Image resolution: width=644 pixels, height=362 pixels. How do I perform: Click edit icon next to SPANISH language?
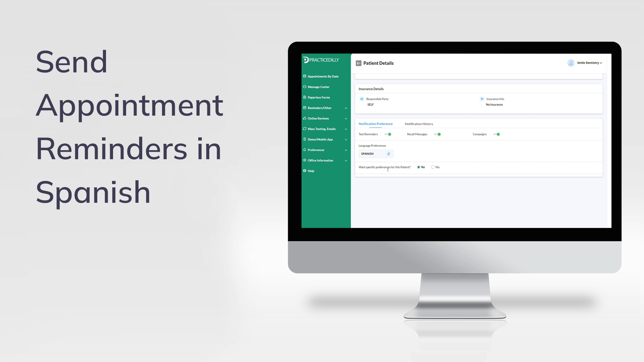point(389,154)
